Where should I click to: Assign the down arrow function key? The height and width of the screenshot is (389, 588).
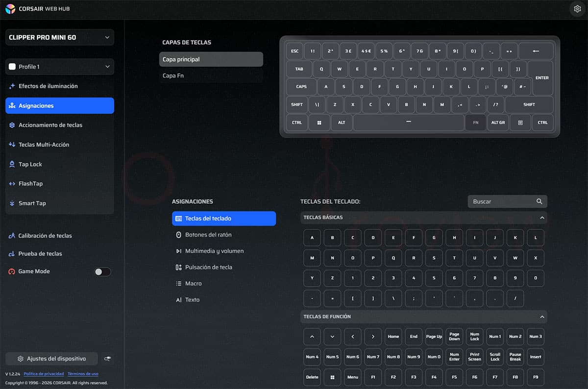(332, 337)
